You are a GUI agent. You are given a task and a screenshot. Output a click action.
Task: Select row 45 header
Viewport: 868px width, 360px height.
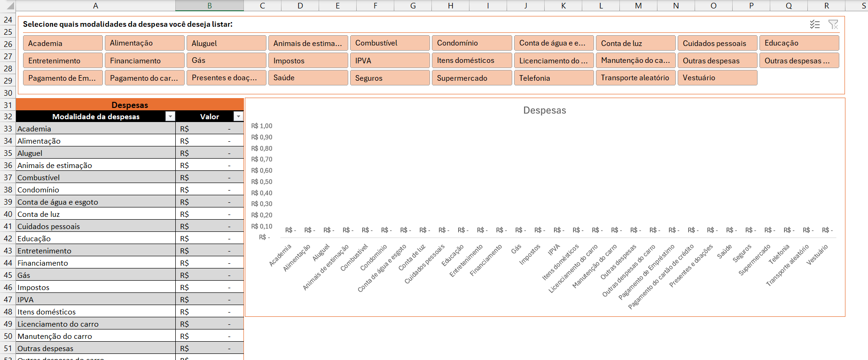pos(8,275)
